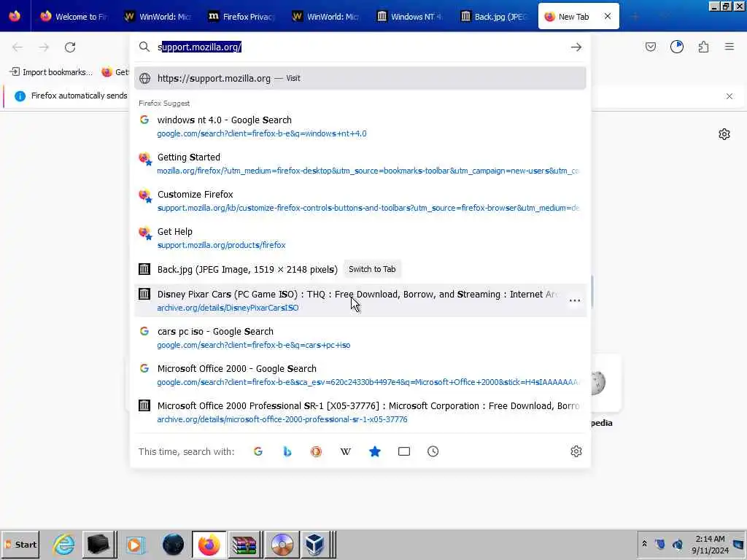This screenshot has height=560, width=747.
Task: Open the media player taskbar icon
Action: pyautogui.click(x=135, y=544)
